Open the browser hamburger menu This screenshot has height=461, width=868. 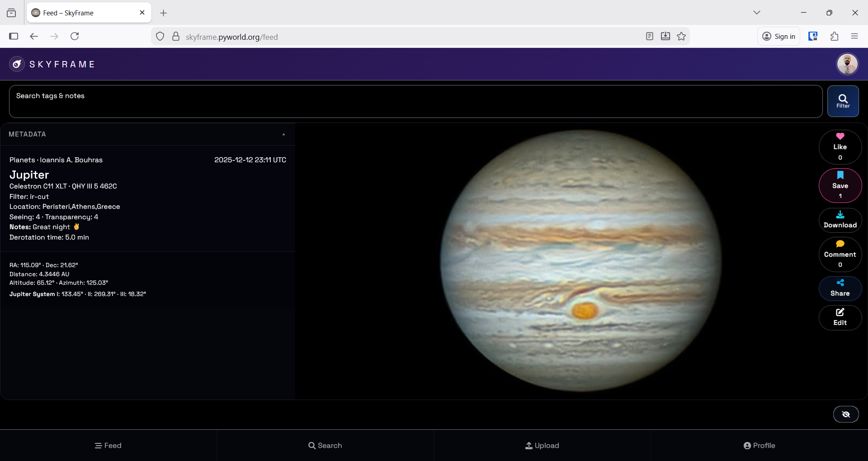854,36
